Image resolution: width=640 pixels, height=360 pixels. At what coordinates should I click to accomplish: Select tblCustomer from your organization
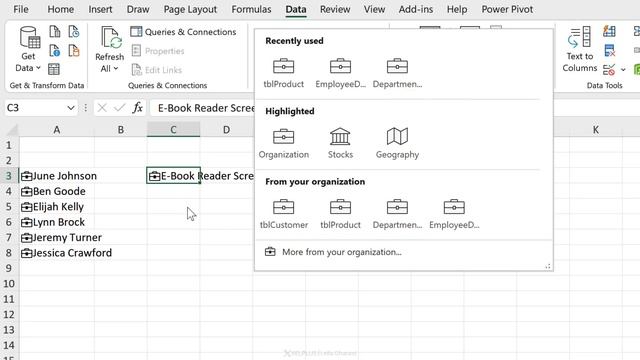point(284,214)
